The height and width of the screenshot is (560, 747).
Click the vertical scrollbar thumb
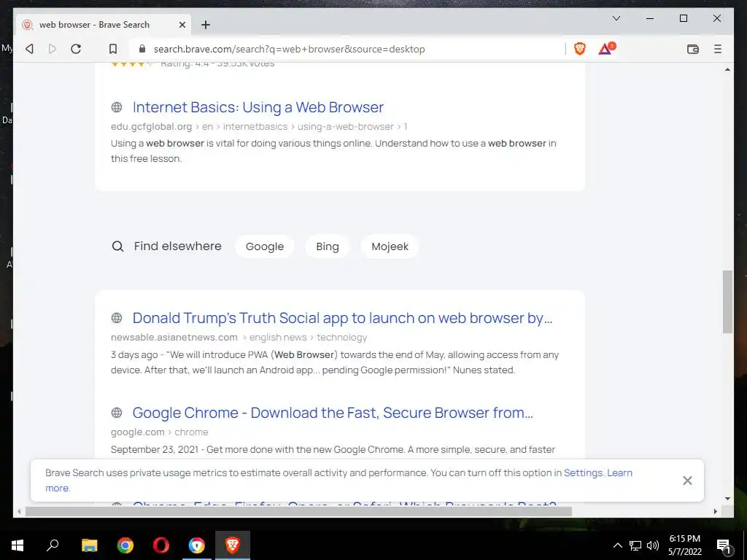(727, 302)
